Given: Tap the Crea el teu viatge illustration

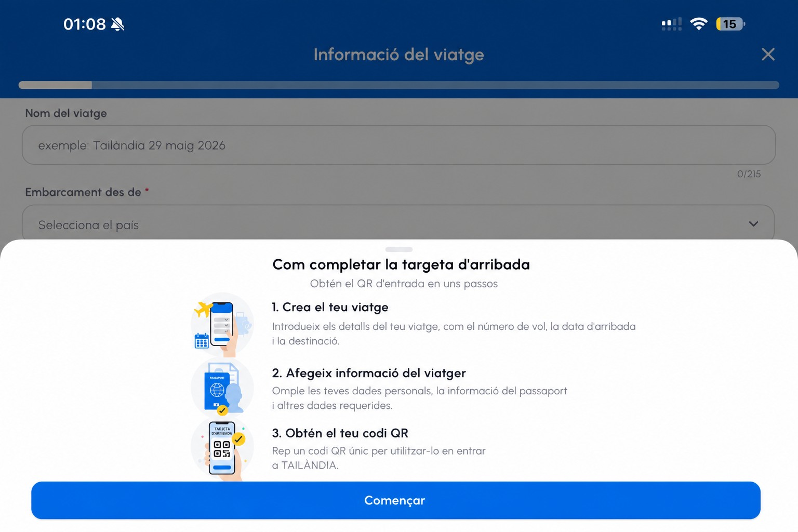Looking at the screenshot, I should click(x=222, y=324).
